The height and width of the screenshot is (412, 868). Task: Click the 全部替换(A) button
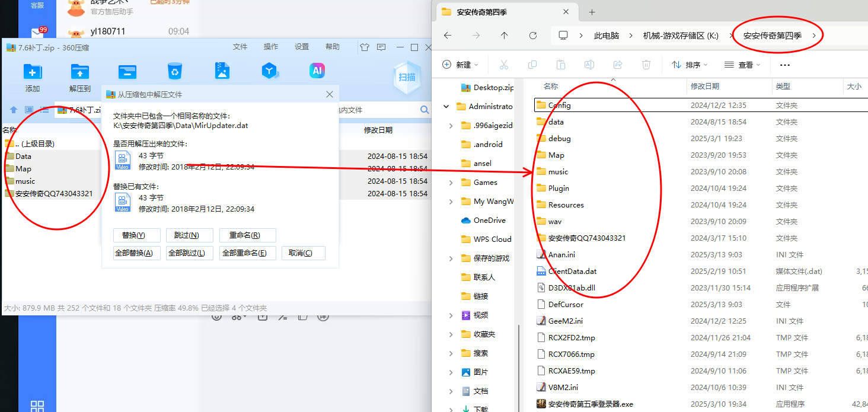click(137, 253)
